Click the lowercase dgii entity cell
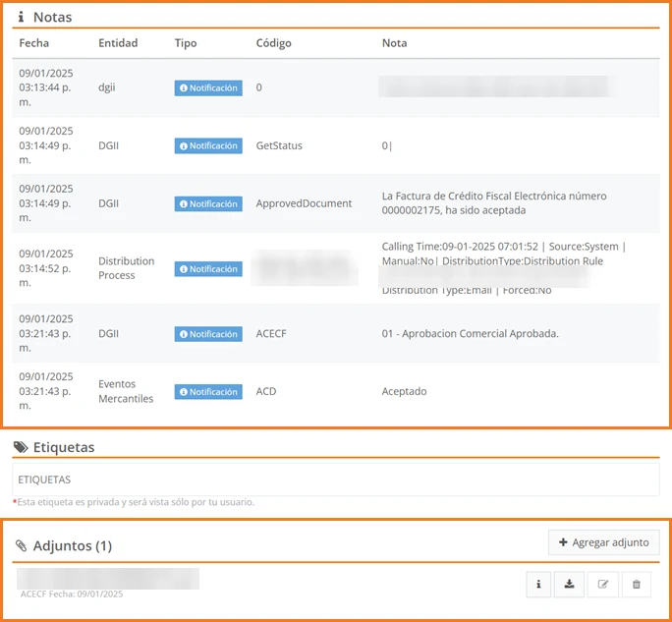This screenshot has height=622, width=672. click(x=107, y=87)
